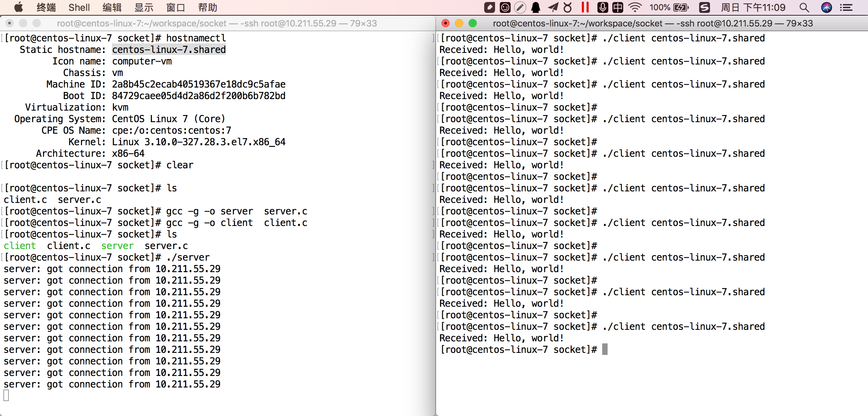
Task: Click the QQ penguin menu bar icon
Action: 536,7
